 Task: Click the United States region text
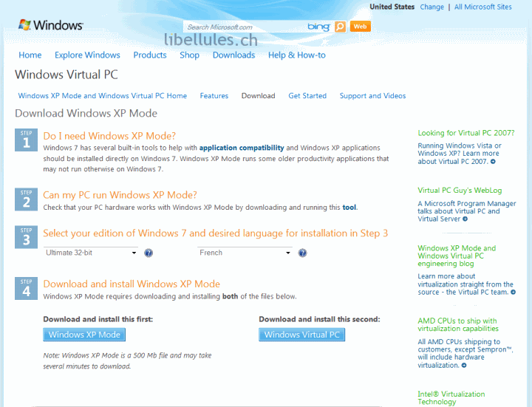[x=392, y=7]
